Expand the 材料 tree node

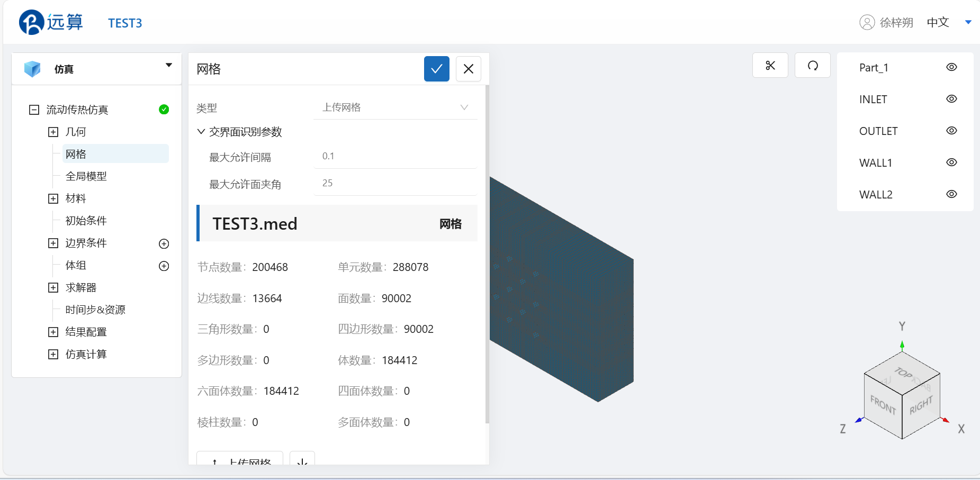point(53,198)
